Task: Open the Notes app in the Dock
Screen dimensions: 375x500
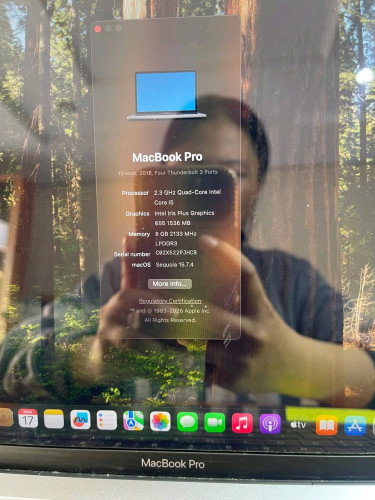Action: (54, 419)
